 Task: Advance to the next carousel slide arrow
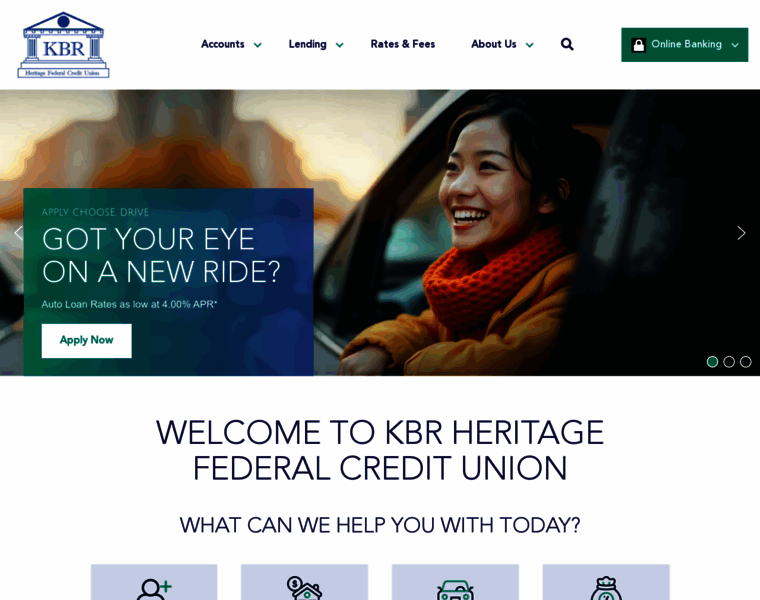point(741,233)
